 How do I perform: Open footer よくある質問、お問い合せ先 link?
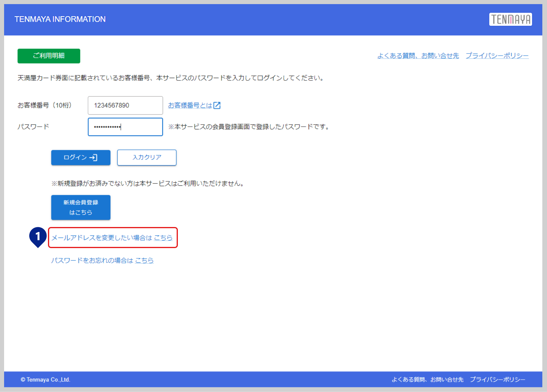tap(427, 379)
